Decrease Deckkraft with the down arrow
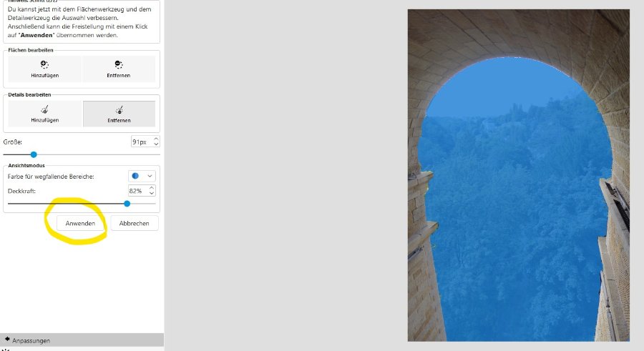The height and width of the screenshot is (351, 644). pyautogui.click(x=152, y=193)
